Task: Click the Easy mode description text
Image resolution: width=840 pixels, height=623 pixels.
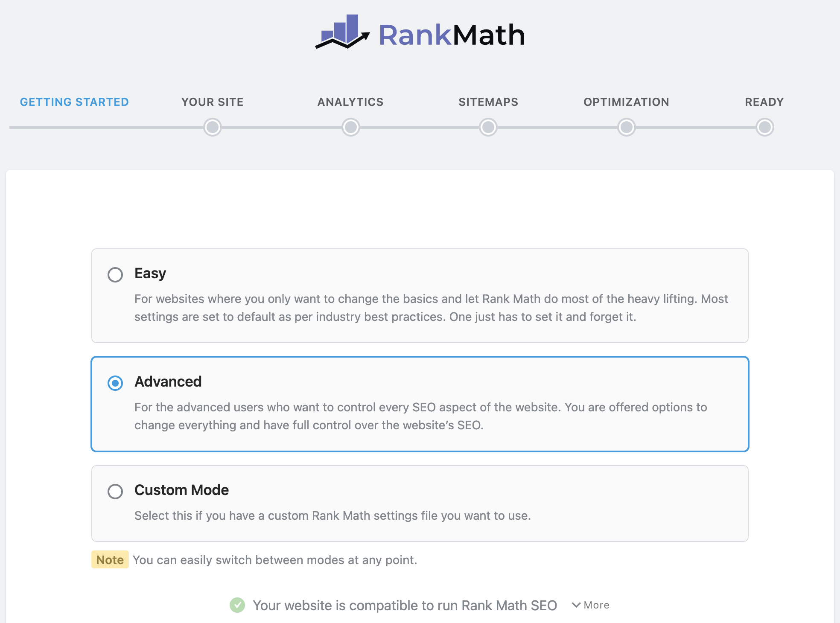Action: pyautogui.click(x=431, y=308)
